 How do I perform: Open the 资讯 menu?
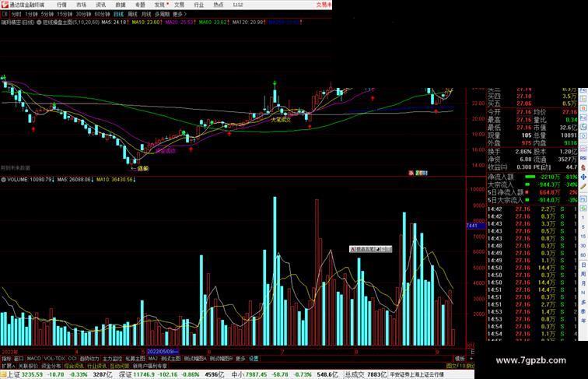point(100,5)
